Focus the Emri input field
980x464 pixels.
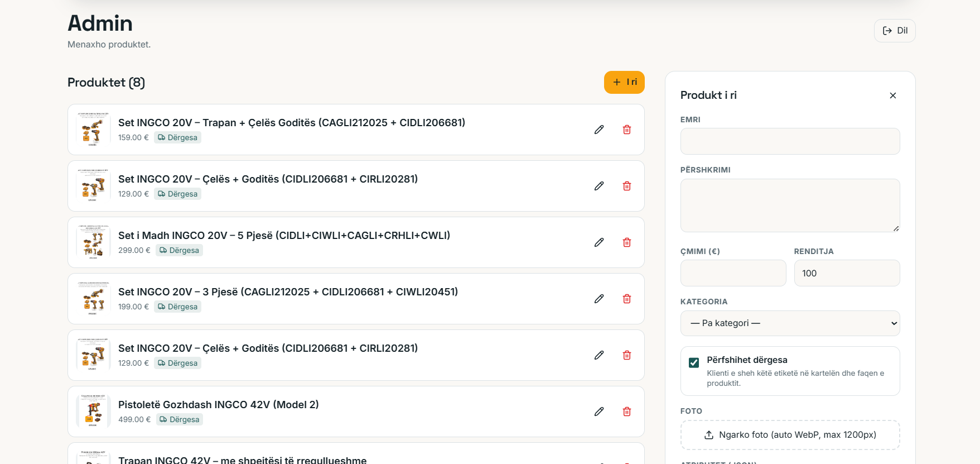[790, 141]
